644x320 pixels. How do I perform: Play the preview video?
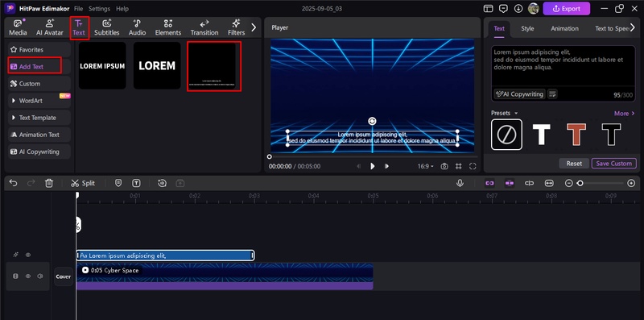click(x=373, y=166)
